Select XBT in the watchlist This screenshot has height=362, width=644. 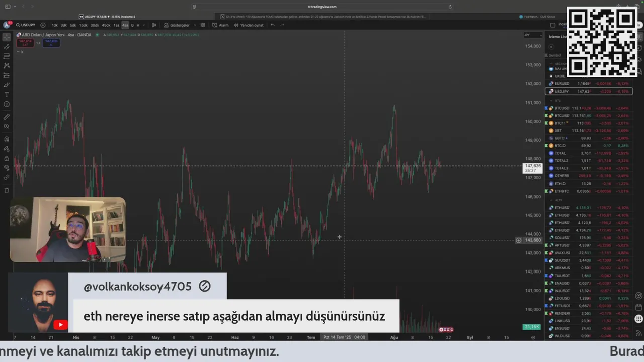(589, 131)
